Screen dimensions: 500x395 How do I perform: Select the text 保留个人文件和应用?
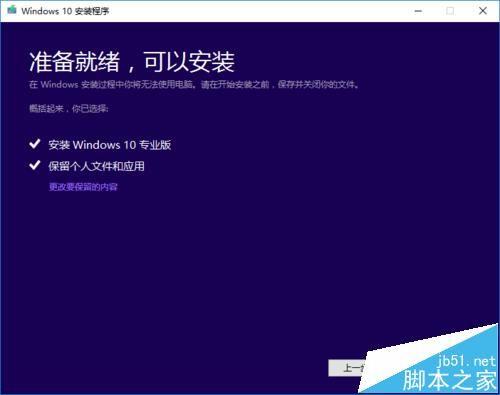(x=96, y=166)
